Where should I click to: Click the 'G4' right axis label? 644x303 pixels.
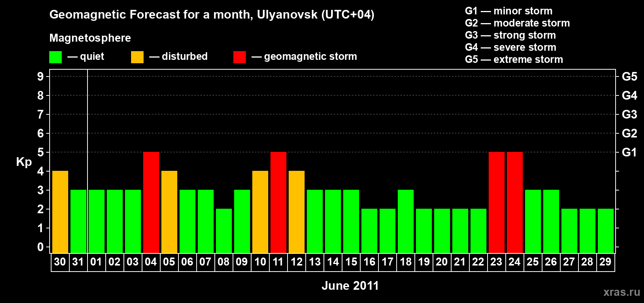[x=629, y=95]
